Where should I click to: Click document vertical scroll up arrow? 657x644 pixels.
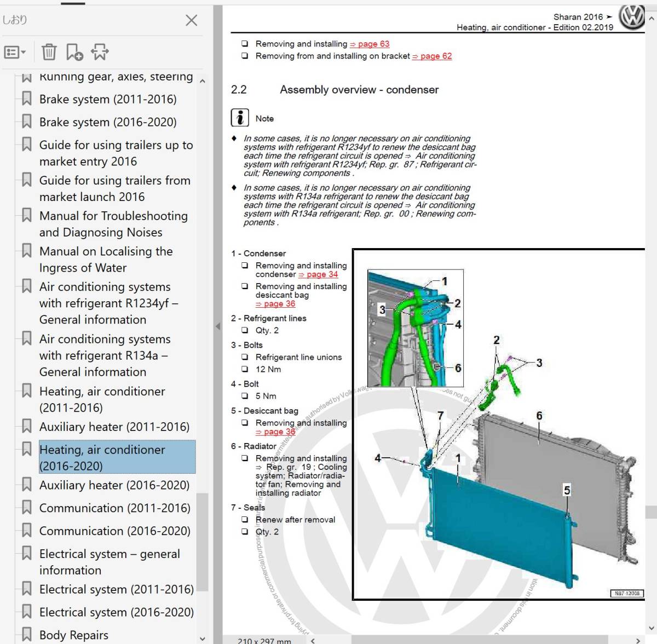pyautogui.click(x=651, y=19)
